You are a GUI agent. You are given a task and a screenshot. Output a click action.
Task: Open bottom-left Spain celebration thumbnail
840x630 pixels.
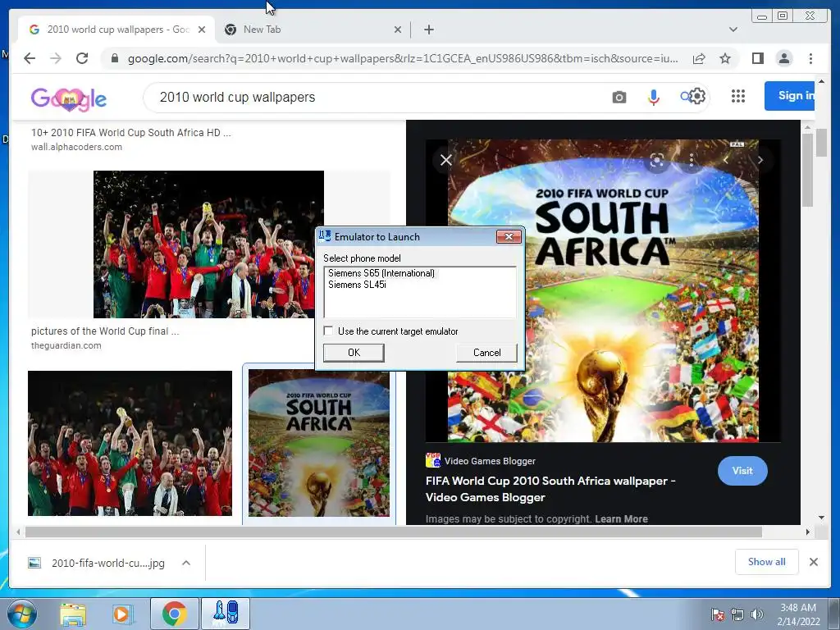coord(130,443)
